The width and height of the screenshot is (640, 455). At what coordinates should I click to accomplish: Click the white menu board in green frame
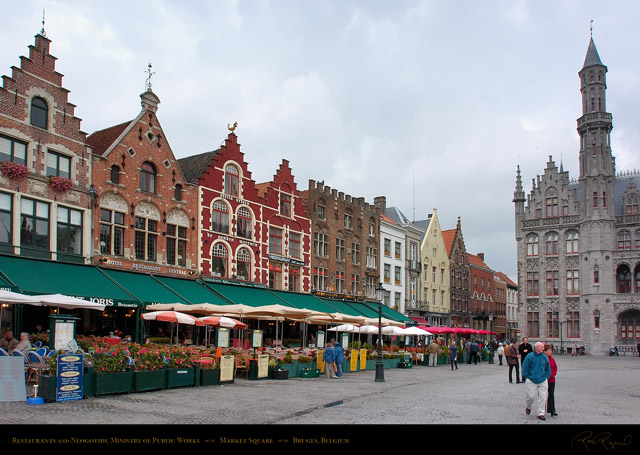[63, 333]
